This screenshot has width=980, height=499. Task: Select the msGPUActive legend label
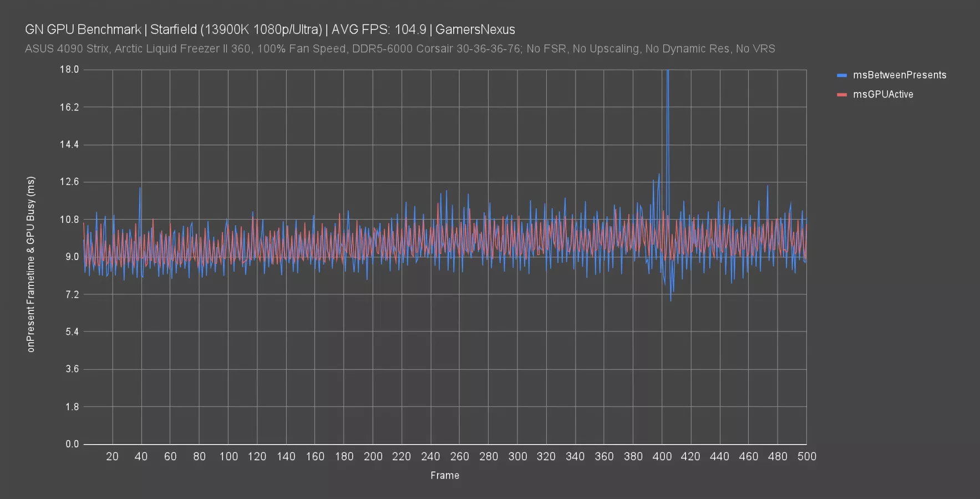click(883, 95)
